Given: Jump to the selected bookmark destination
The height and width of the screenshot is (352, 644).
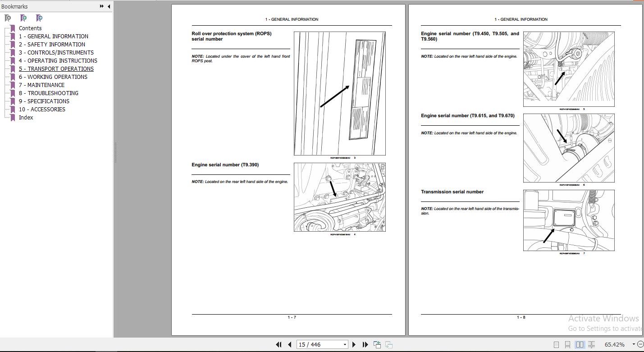Looking at the screenshot, I should pos(39,18).
